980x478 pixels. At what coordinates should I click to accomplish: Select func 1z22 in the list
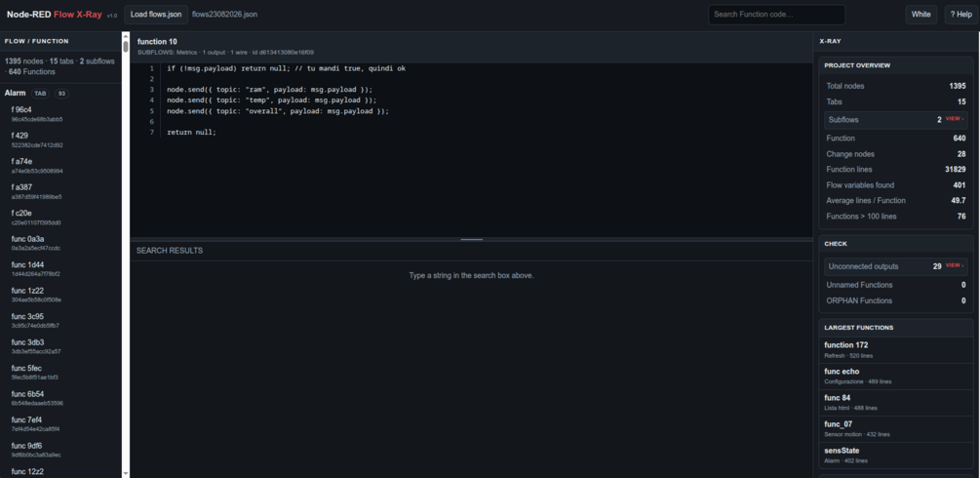[x=62, y=295]
